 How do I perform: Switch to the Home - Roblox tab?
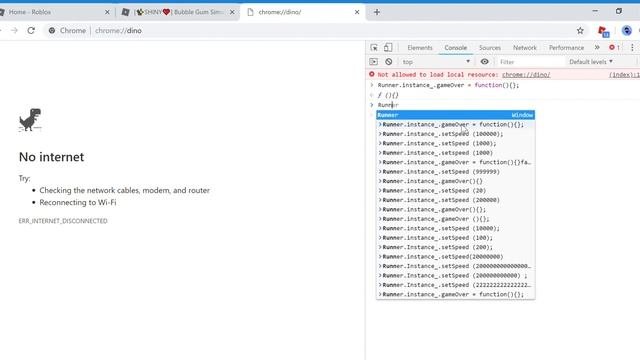point(53,12)
